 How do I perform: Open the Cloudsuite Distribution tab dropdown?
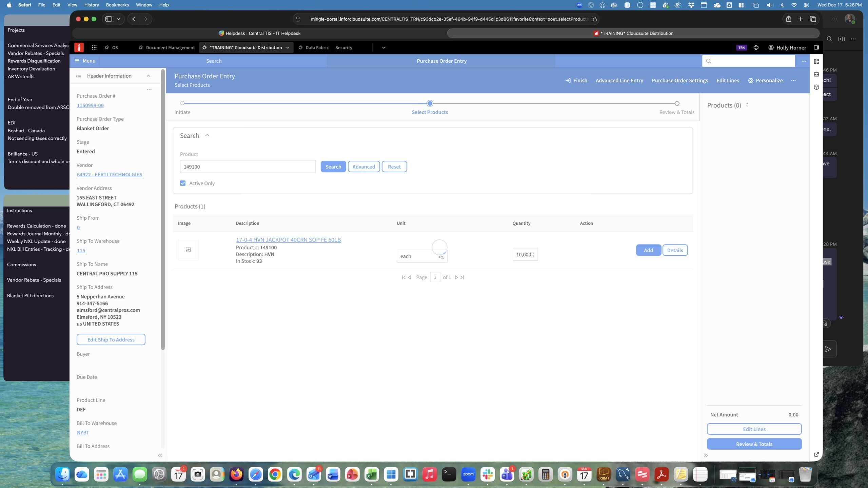(x=288, y=47)
